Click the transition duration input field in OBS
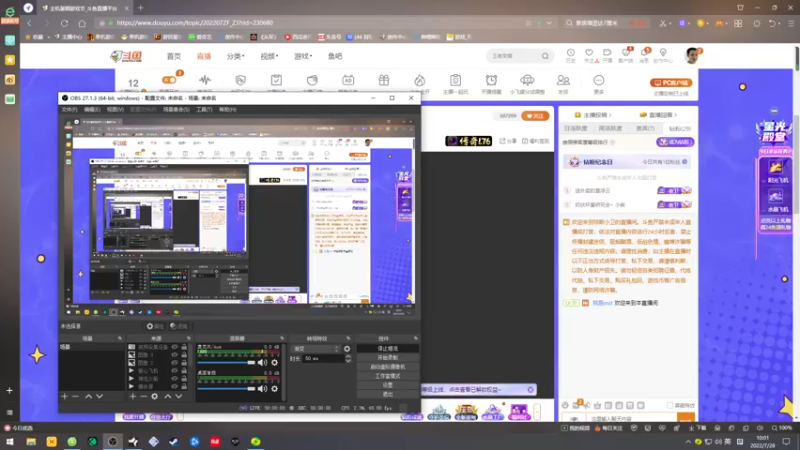800x450 pixels. pos(324,359)
